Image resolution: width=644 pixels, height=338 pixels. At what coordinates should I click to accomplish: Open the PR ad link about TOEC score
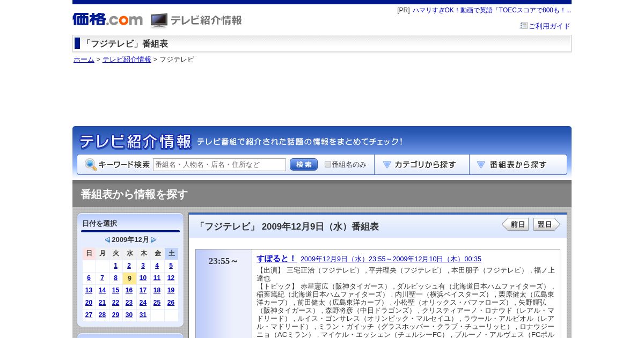(x=492, y=10)
